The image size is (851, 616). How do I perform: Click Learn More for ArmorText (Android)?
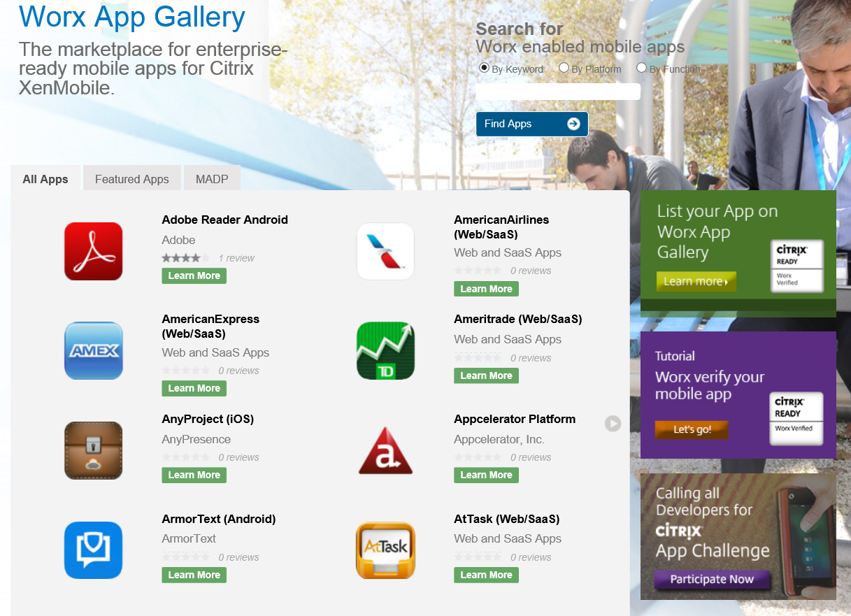pos(194,575)
